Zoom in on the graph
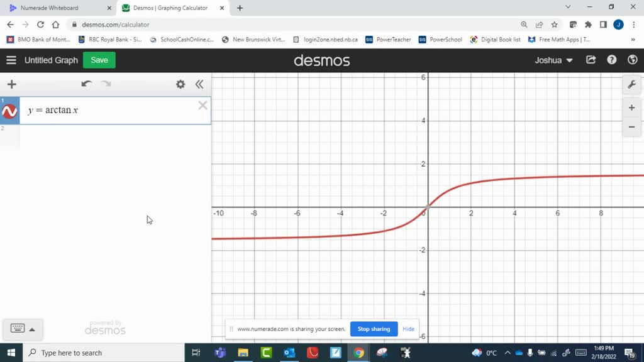The image size is (644, 362). 631,107
